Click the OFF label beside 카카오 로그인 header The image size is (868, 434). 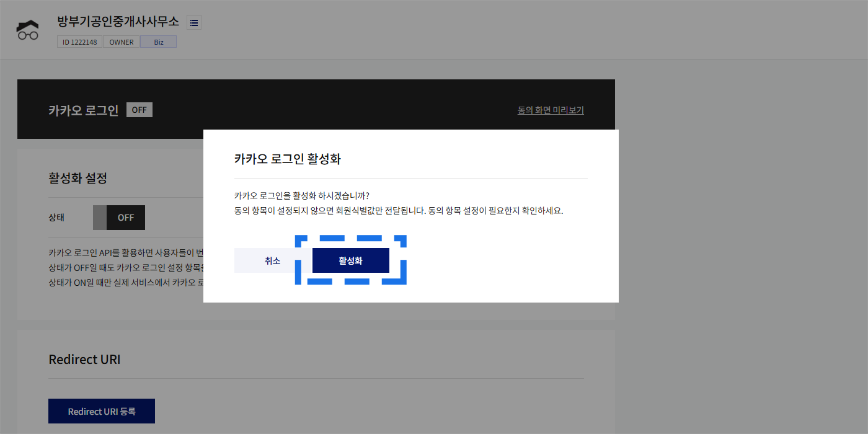[139, 110]
